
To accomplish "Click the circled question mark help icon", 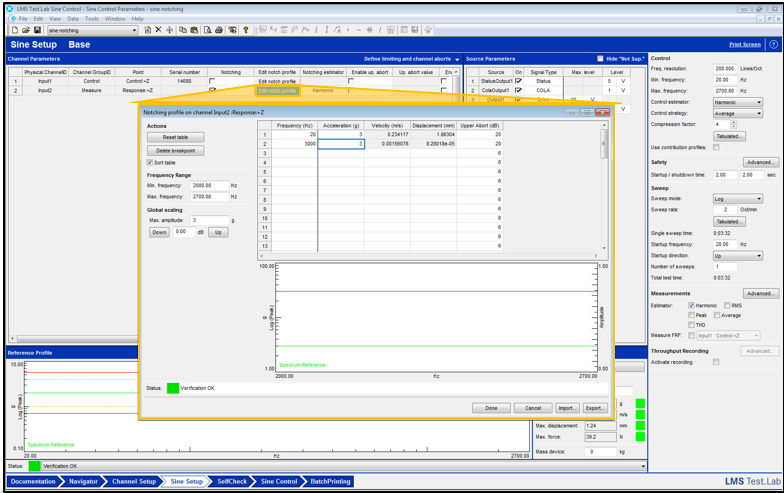I will click(774, 44).
